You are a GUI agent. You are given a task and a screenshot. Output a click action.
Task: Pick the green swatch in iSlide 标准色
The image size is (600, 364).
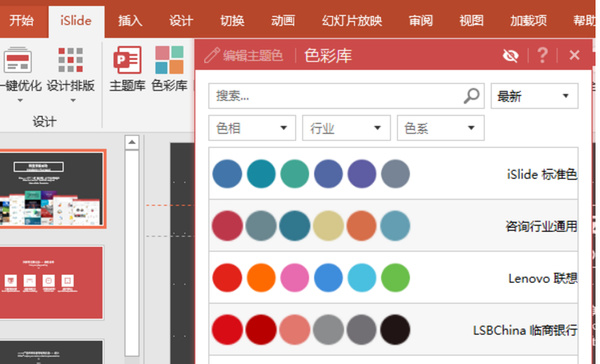click(295, 174)
